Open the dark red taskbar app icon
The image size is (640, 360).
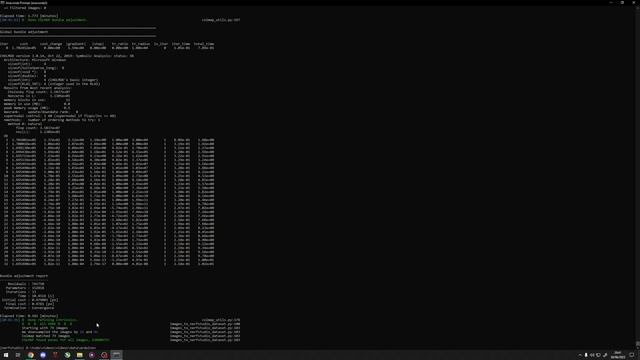(x=55, y=355)
